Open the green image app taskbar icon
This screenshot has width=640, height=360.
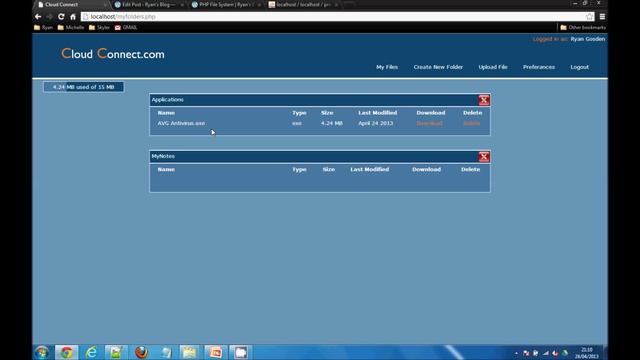point(116,353)
